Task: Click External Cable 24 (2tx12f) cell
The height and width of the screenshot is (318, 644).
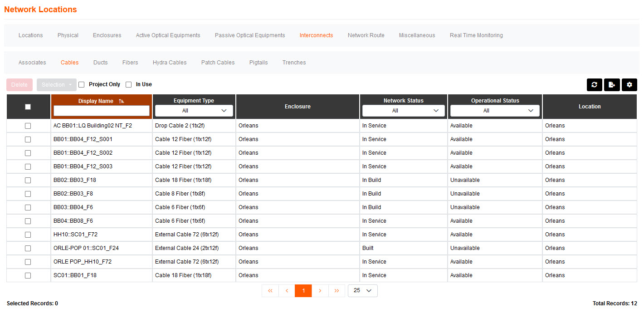Action: point(194,248)
